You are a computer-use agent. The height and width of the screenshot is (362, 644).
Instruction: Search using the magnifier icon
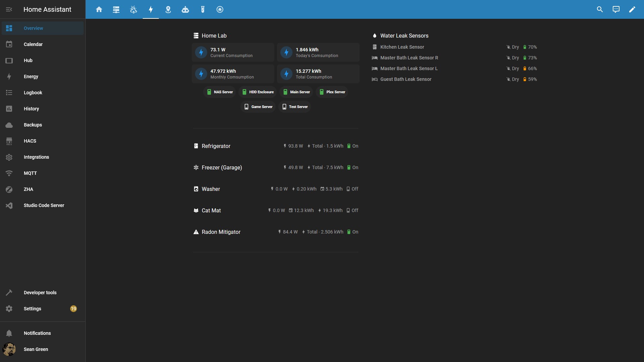[x=600, y=9]
